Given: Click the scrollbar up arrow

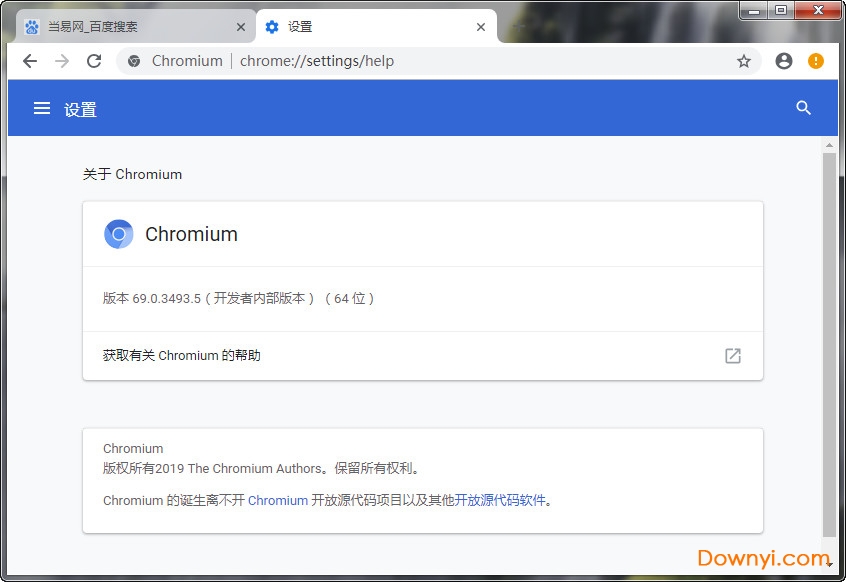Looking at the screenshot, I should click(829, 145).
